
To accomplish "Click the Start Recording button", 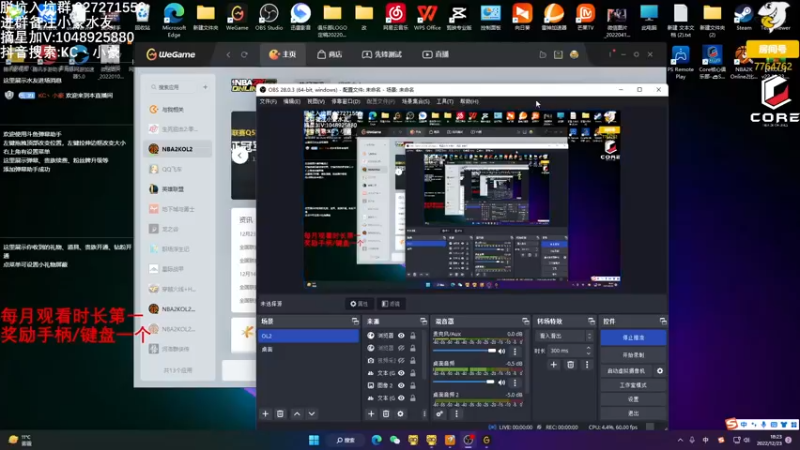I will (633, 355).
